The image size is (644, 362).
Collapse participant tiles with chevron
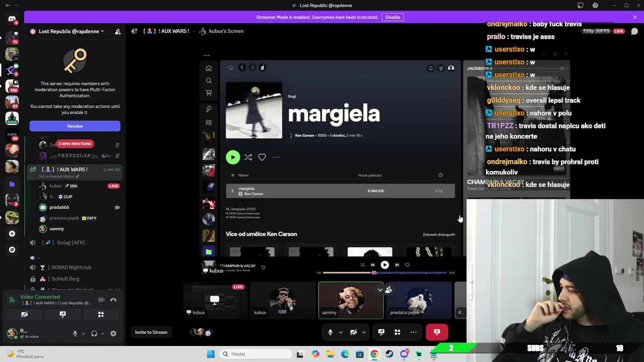coord(380,290)
